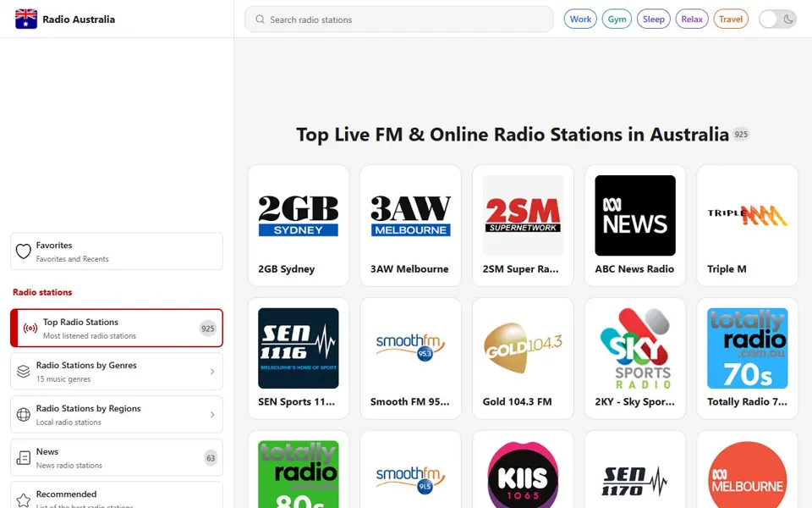The width and height of the screenshot is (812, 508).
Task: Open the Totally Radio 80s logo
Action: coord(299,474)
